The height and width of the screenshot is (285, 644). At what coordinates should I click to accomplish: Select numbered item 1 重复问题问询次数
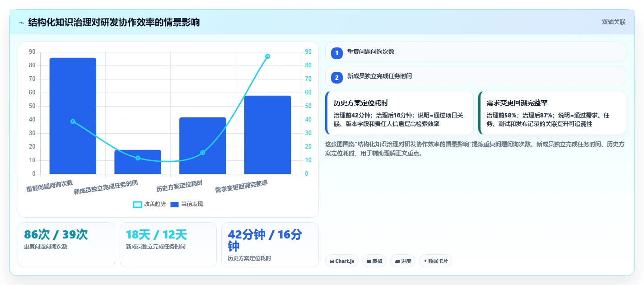pyautogui.click(x=476, y=51)
